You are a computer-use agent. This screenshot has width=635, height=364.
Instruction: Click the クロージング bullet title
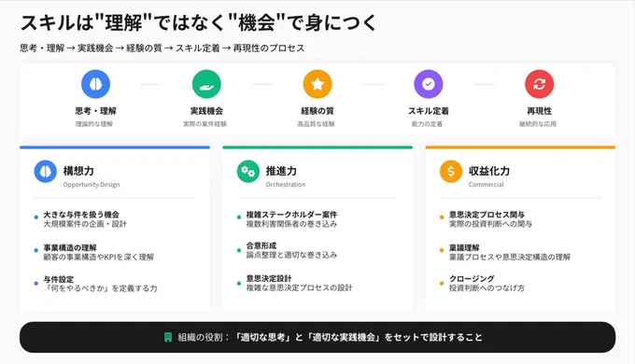[472, 278]
